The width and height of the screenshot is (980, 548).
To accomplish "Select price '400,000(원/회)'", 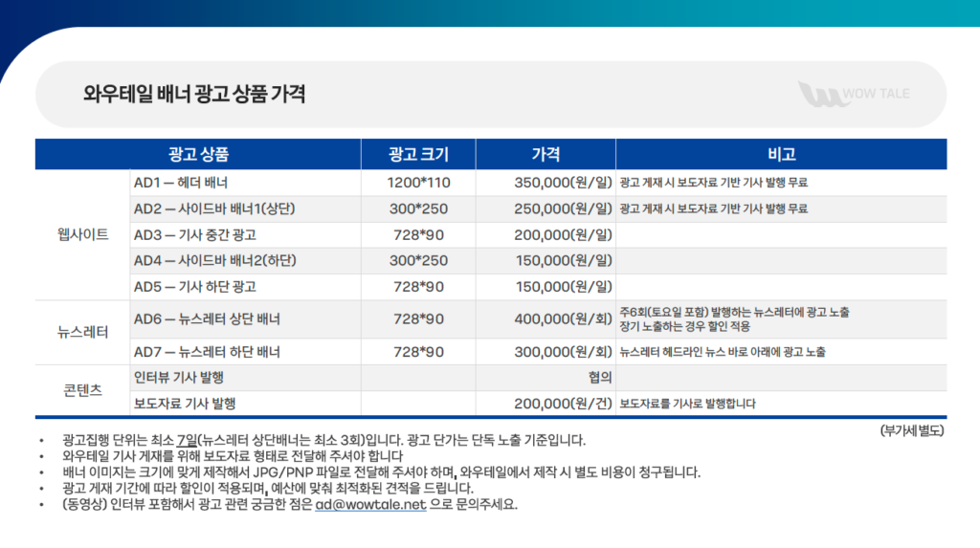I will tap(563, 319).
